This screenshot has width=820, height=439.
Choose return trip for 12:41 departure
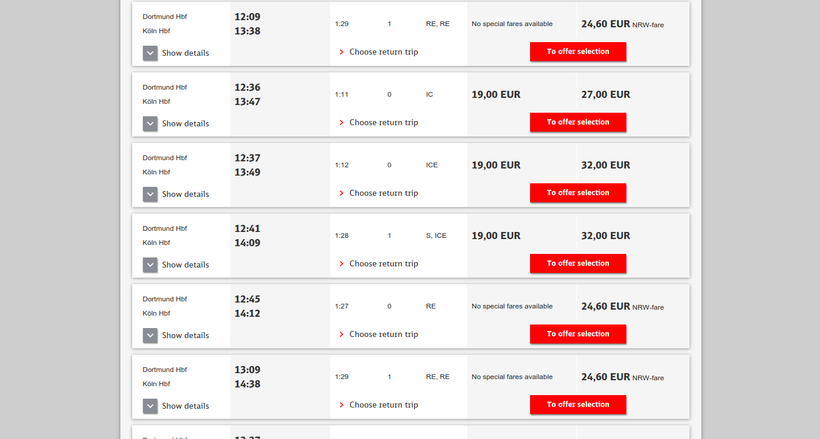click(383, 264)
